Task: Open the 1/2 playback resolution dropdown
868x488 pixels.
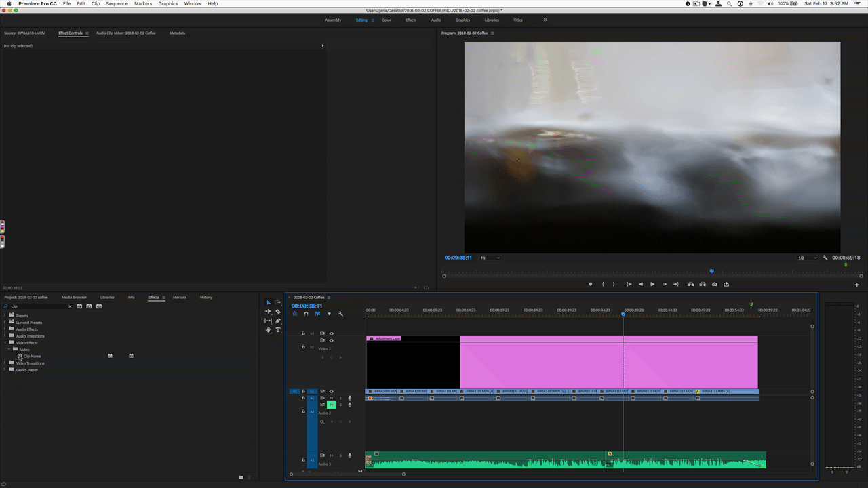Action: pos(806,258)
